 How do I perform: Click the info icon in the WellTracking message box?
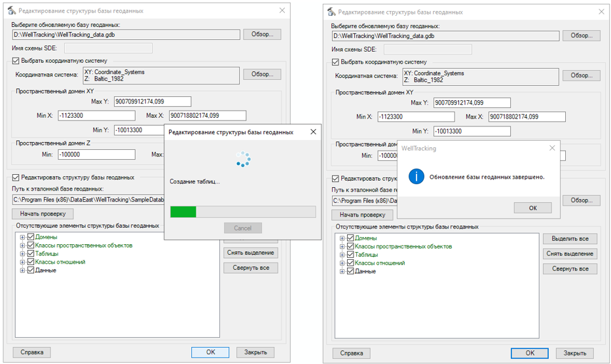point(417,177)
